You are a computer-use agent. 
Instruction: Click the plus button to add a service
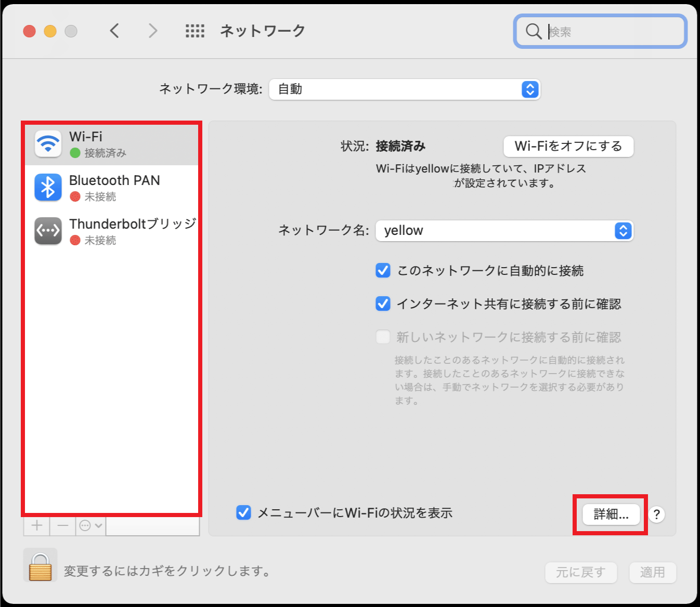point(37,525)
